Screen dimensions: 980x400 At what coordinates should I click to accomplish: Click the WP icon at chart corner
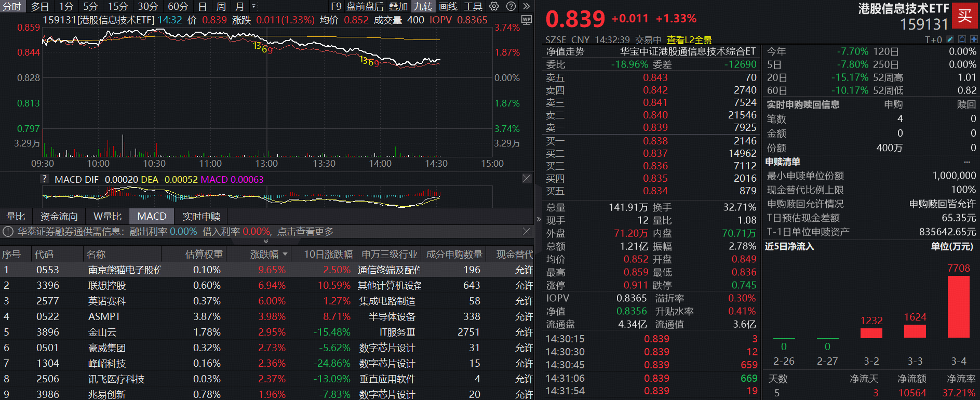[x=526, y=20]
